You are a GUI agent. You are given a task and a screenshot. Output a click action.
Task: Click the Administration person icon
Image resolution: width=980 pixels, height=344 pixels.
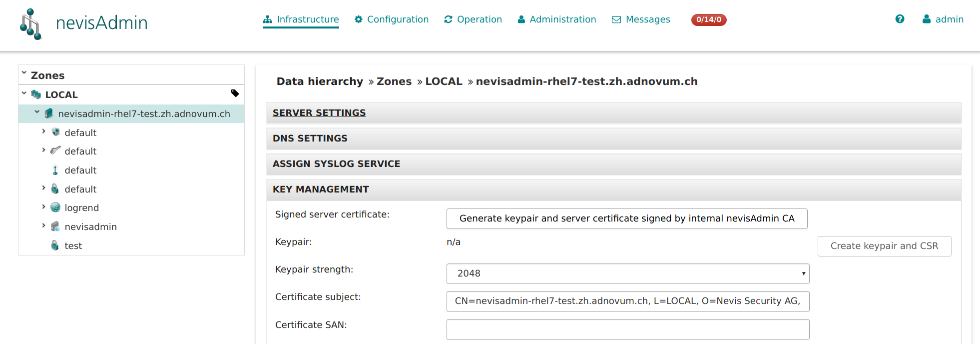coord(521,19)
